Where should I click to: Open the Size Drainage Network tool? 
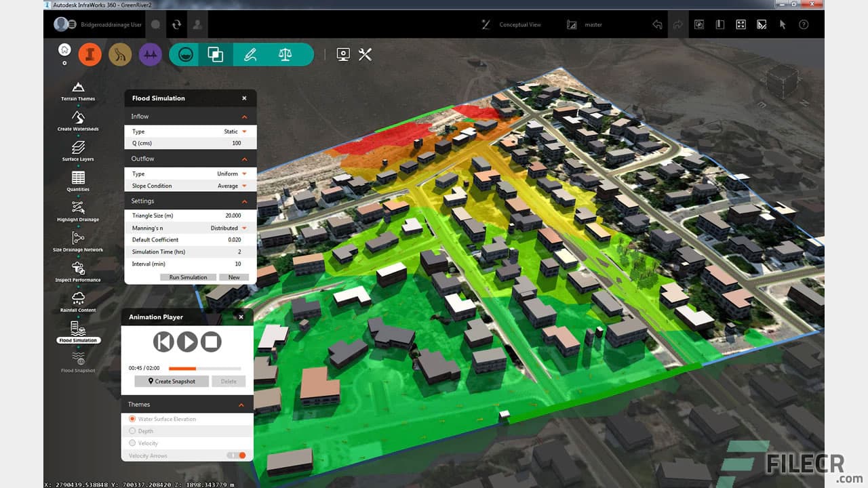click(77, 239)
